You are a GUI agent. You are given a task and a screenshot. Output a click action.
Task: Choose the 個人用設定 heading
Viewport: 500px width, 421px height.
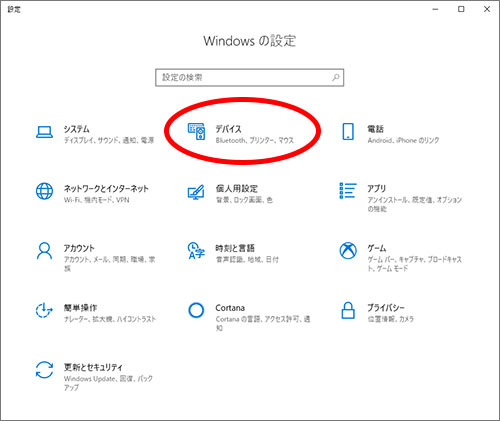click(x=237, y=189)
